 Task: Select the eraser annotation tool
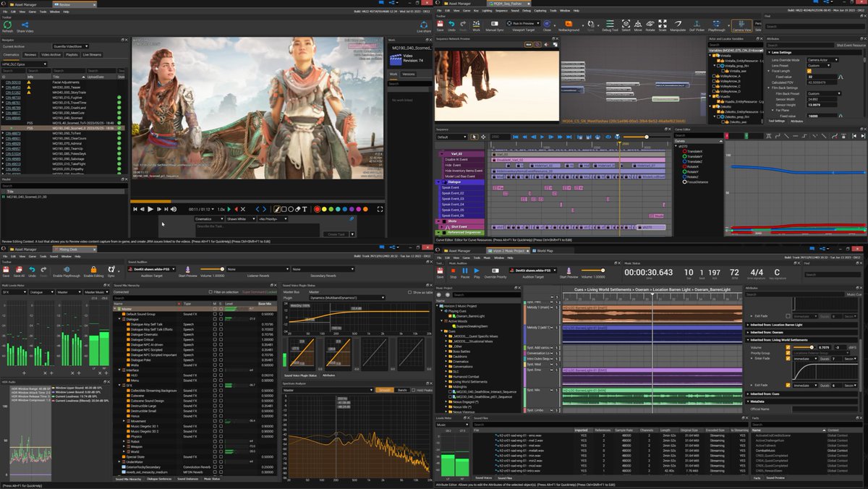coord(297,209)
